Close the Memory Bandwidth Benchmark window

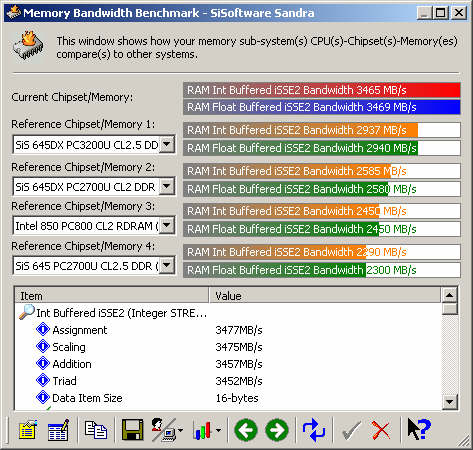pyautogui.click(x=459, y=13)
